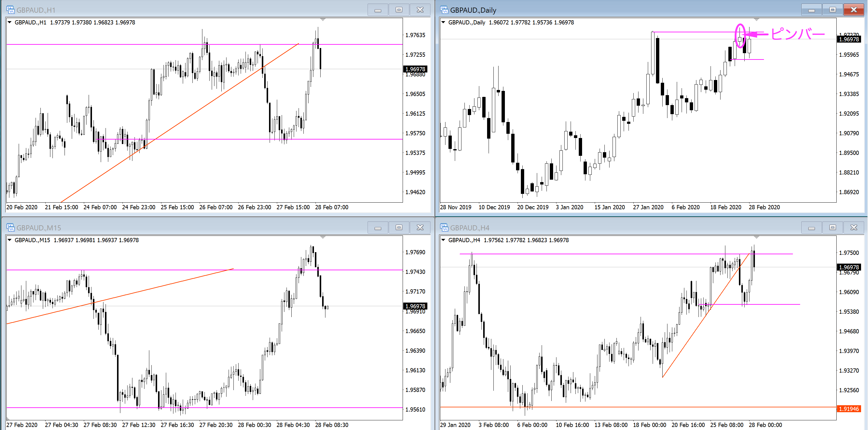Maximize the GBPAUD H1 chart window
This screenshot has width=868, height=430.
click(x=399, y=10)
